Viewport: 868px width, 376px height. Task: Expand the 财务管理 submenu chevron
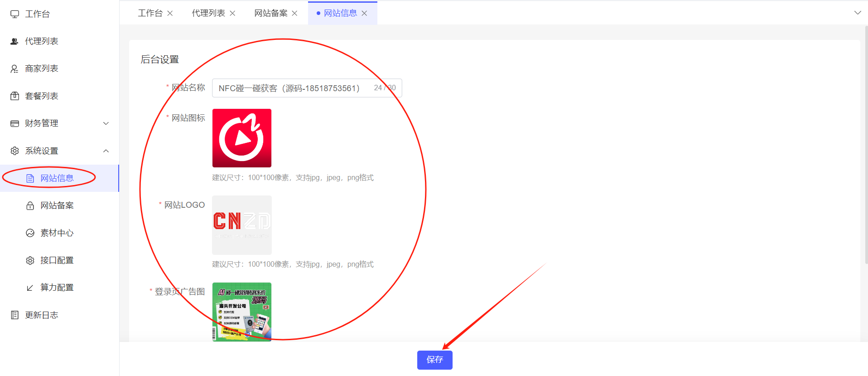click(x=106, y=123)
